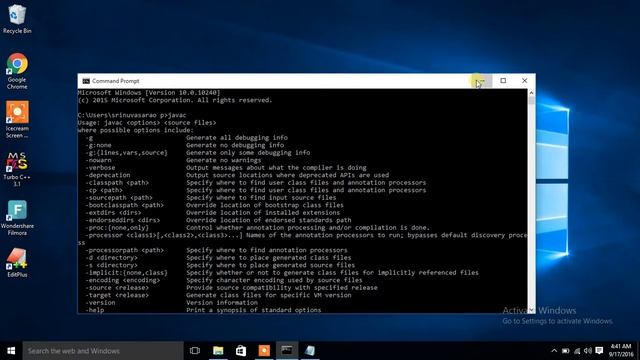The image size is (640, 360).
Task: Open the orange Icecream recorder taskbar icon
Action: pos(264,351)
